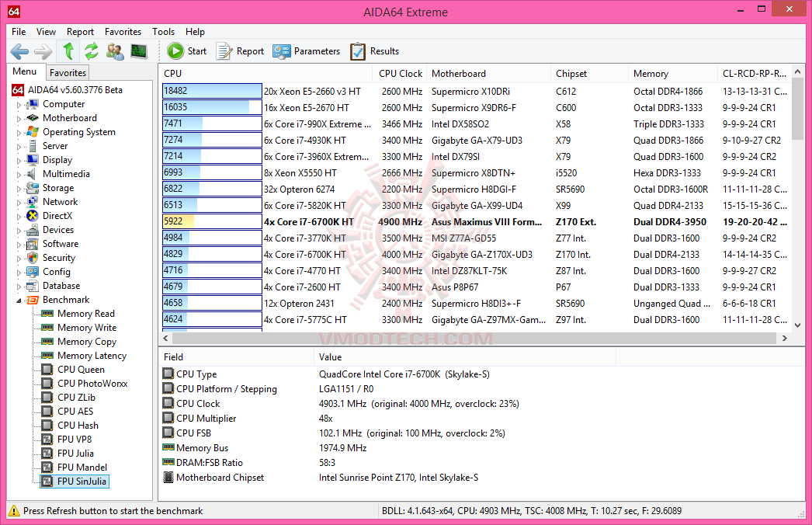This screenshot has width=812, height=525.
Task: Open the Report menu
Action: coord(80,32)
